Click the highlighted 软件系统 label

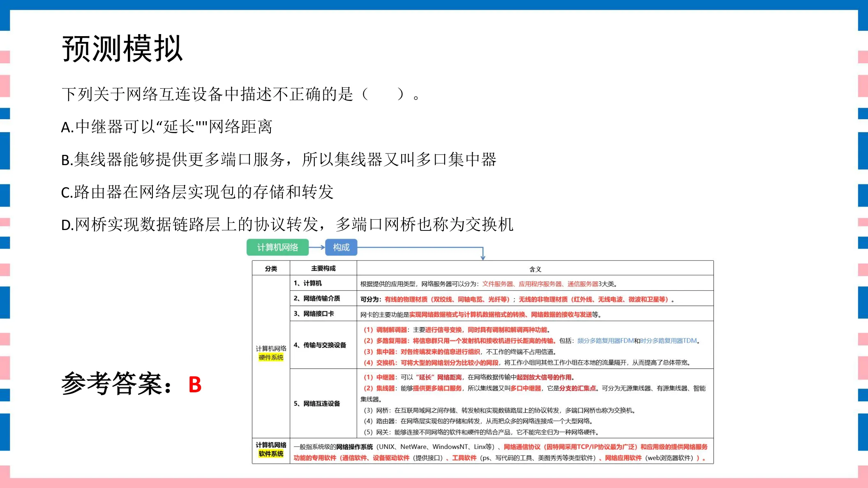tap(271, 453)
